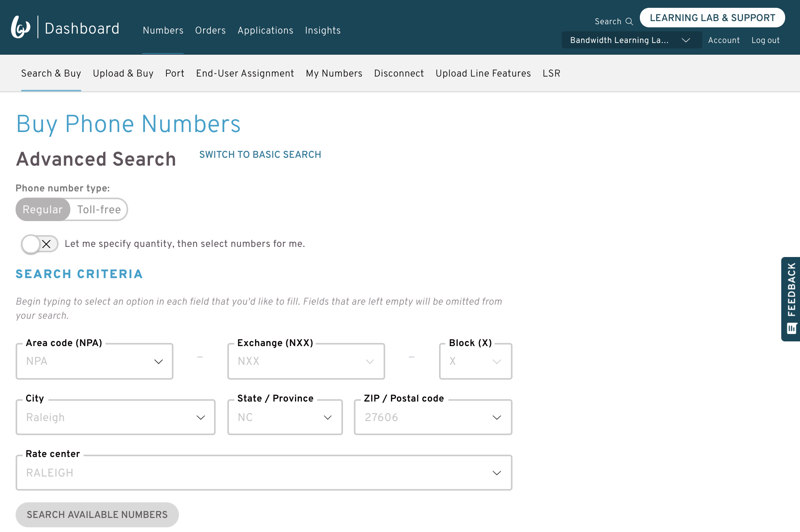Click the Bandwidth logo icon
The height and width of the screenshot is (532, 800).
click(21, 27)
